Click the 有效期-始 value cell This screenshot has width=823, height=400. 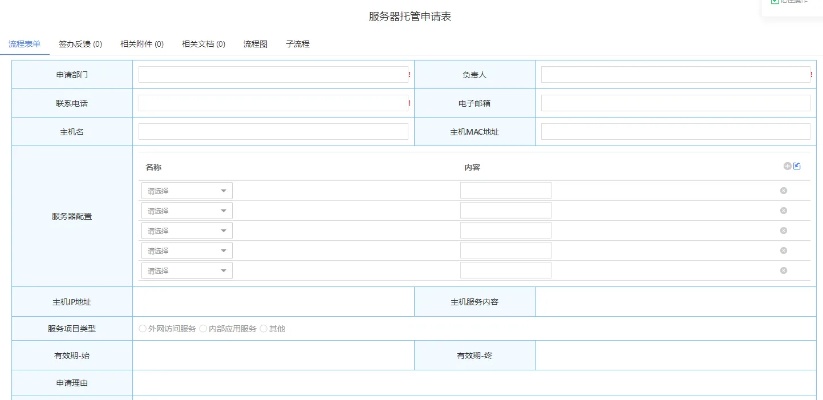(x=273, y=355)
